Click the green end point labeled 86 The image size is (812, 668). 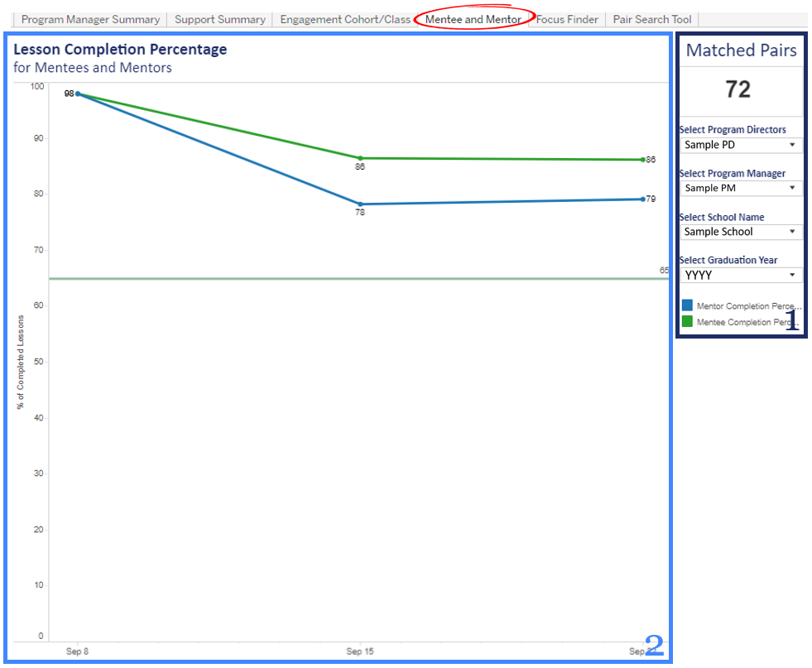coord(642,160)
